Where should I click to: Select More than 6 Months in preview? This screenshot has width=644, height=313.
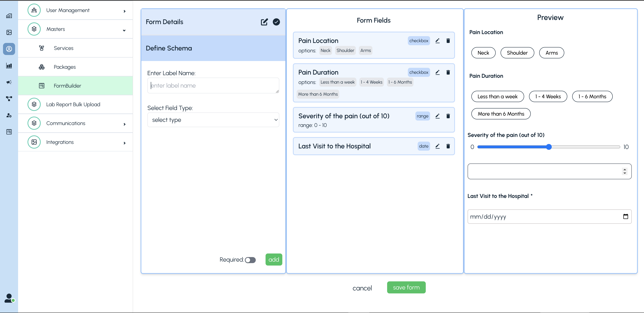(501, 114)
